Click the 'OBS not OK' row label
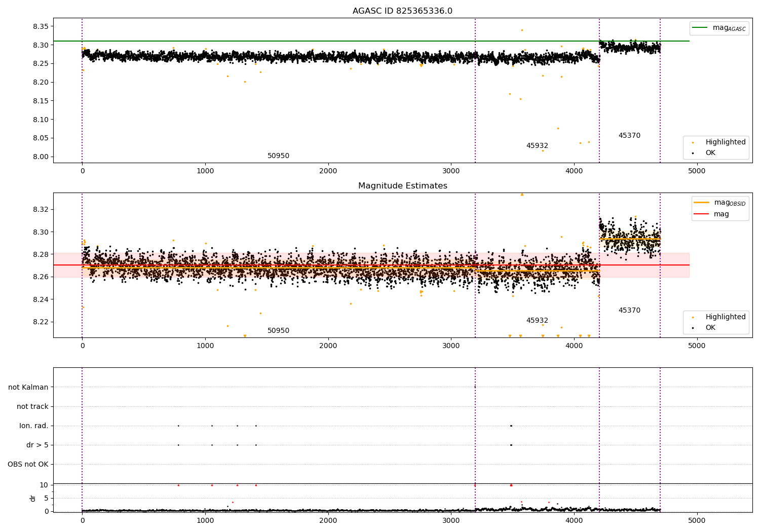The width and height of the screenshot is (760, 532). click(x=28, y=464)
